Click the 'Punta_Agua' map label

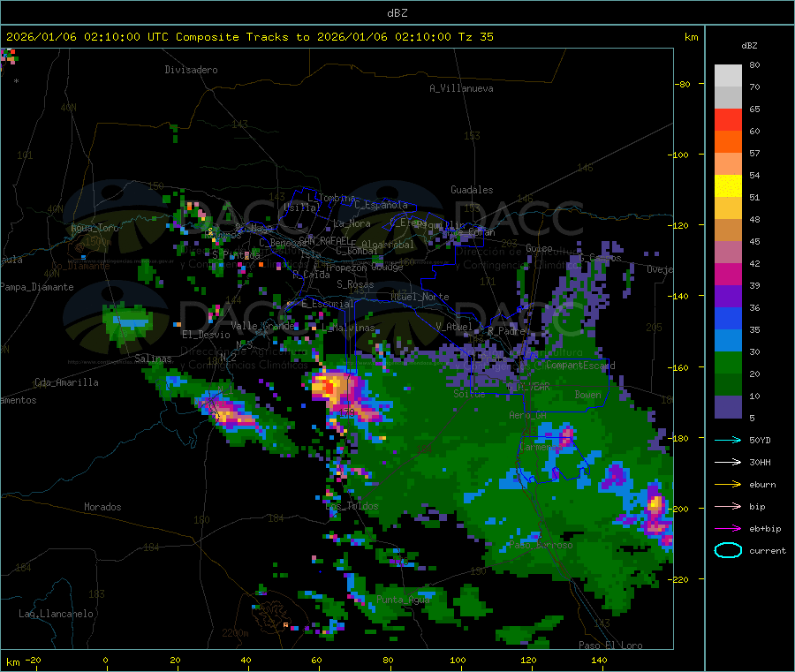pos(403,600)
